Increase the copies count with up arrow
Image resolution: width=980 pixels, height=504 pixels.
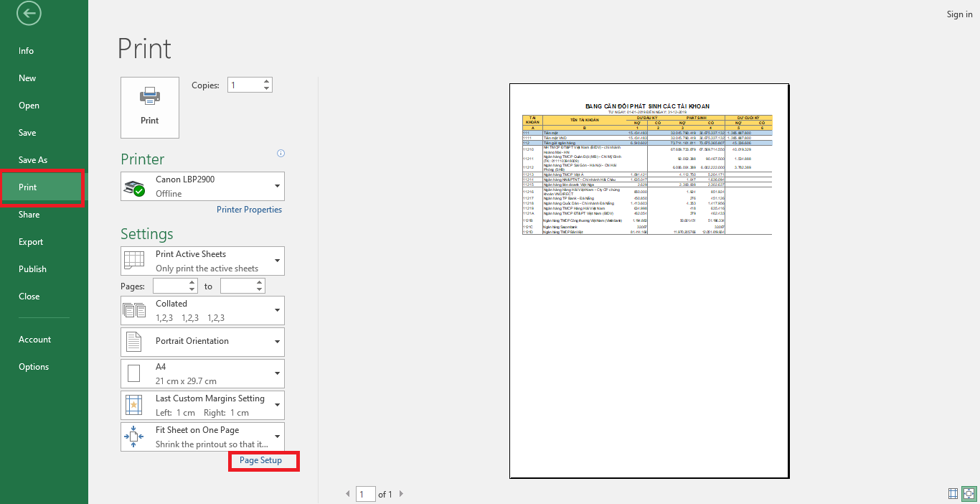[x=267, y=81]
